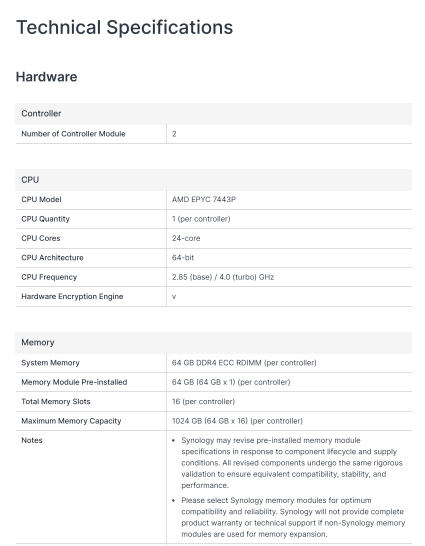The width and height of the screenshot is (425, 546).
Task: Click the CPU section header row
Action: pyautogui.click(x=213, y=180)
